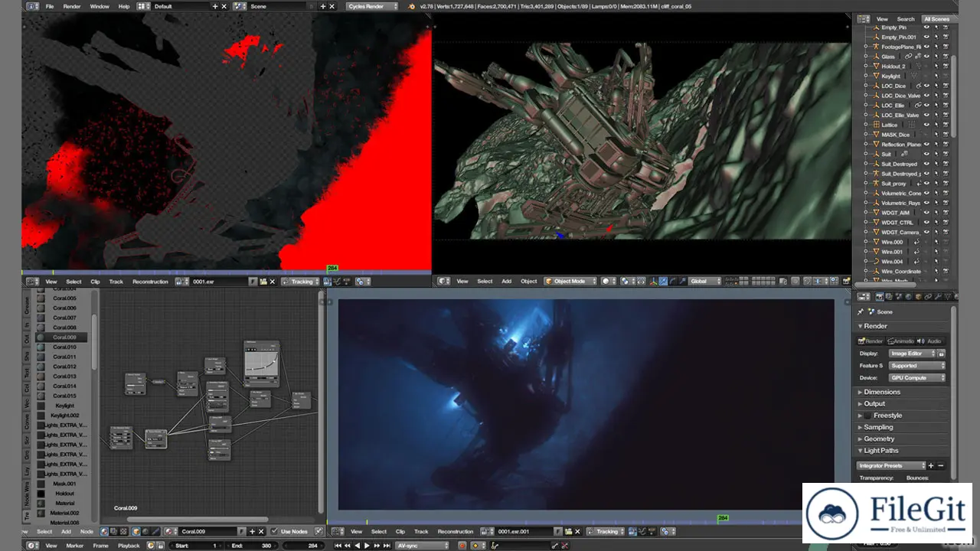980x551 pixels.
Task: Open the world properties globe icon
Action: (x=909, y=297)
